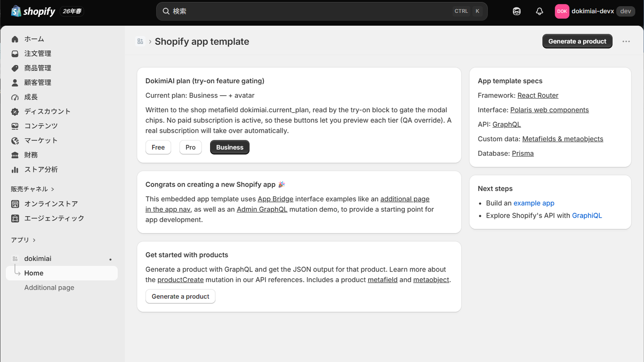This screenshot has width=644, height=362.
Task: Open the React Router link
Action: point(538,95)
